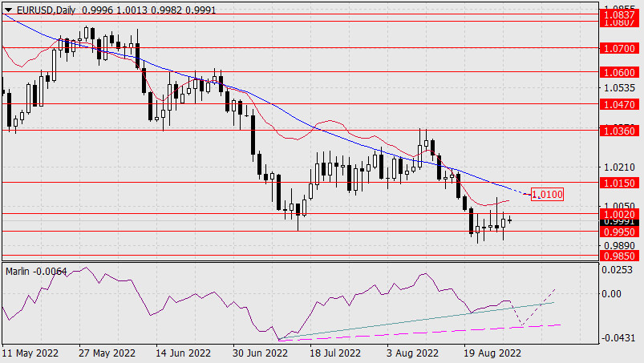Image resolution: width=644 pixels, height=363 pixels.
Task: Click the 3 Aug 2022 date label
Action: point(411,353)
